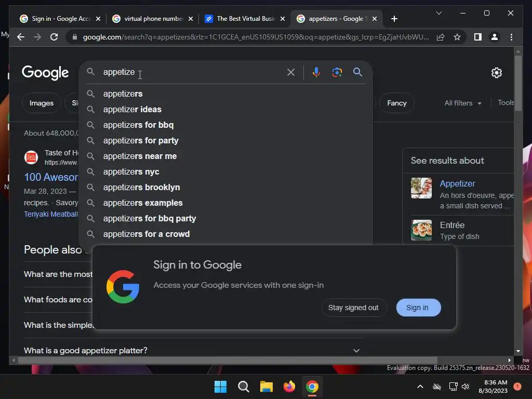Open tab search chevron in title bar
This screenshot has height=399, width=532.
pyautogui.click(x=438, y=13)
